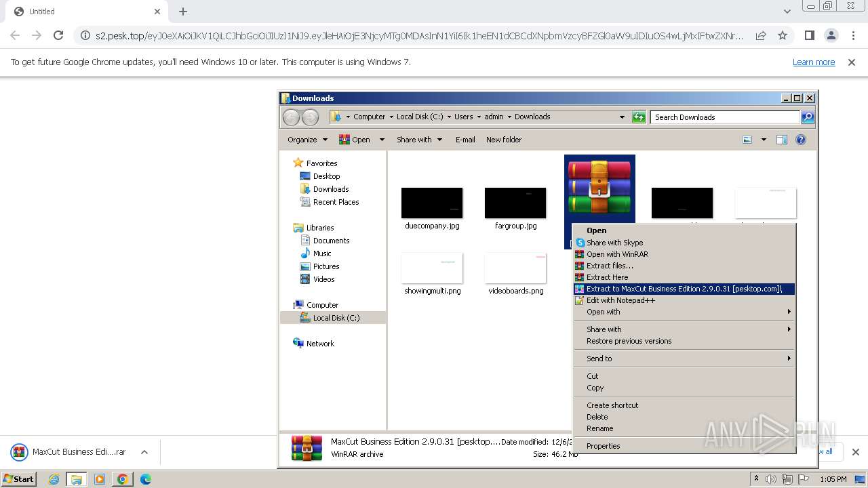The width and height of the screenshot is (868, 488).
Task: Open the Share with toolbar dropdown
Action: [x=419, y=140]
